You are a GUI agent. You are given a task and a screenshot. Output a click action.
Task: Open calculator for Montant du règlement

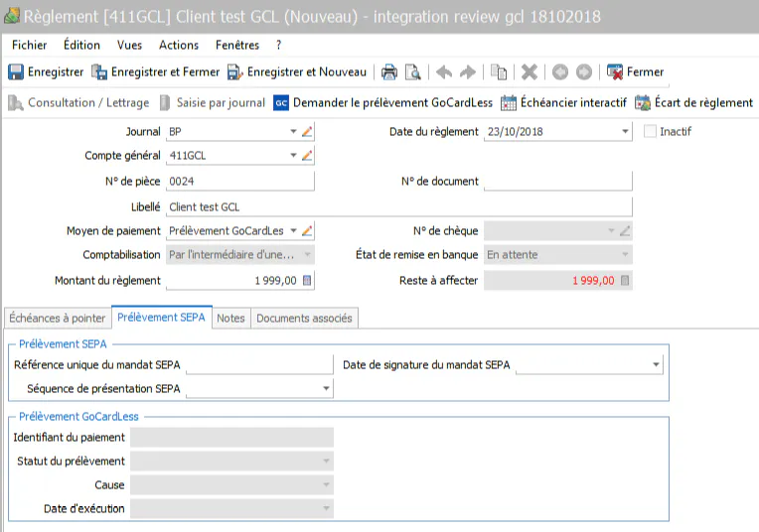[307, 281]
